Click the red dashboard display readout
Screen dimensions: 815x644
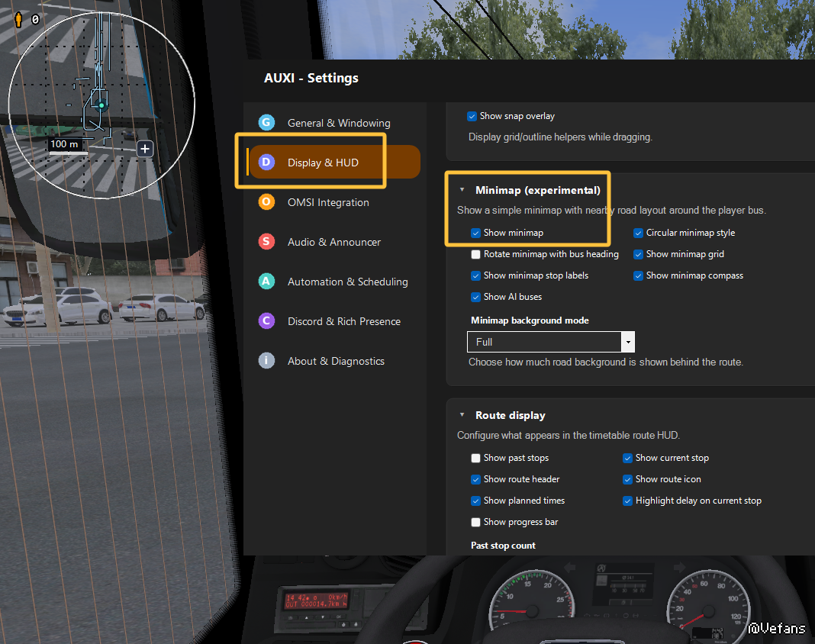316,601
